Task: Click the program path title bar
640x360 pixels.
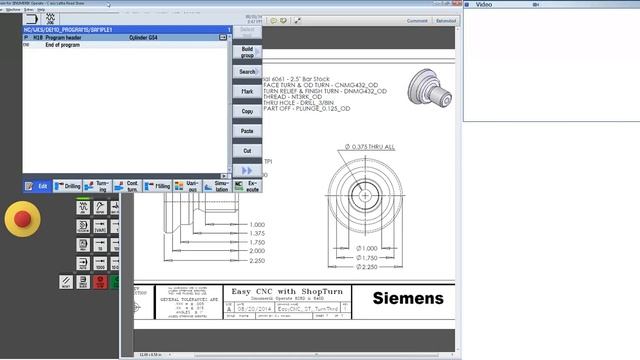Action: click(127, 30)
